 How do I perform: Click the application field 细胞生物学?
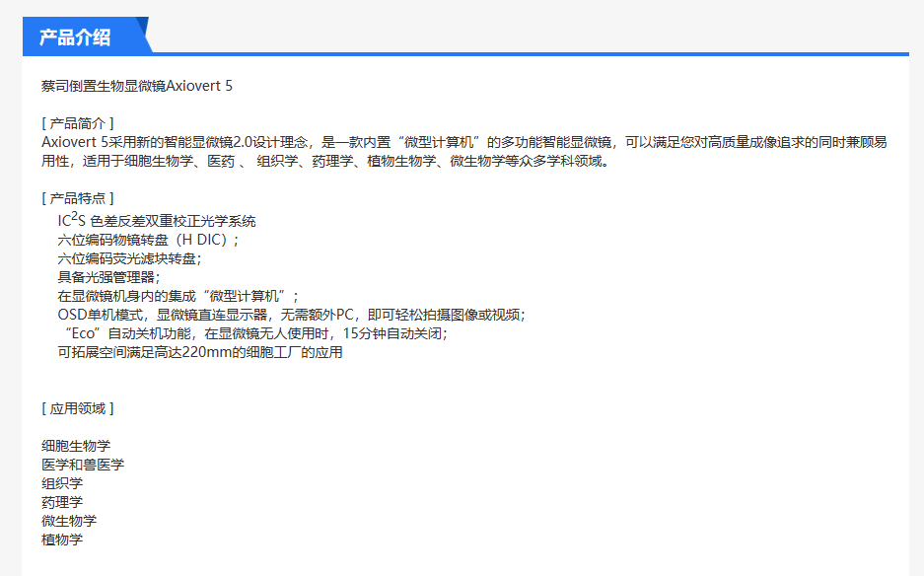tap(76, 446)
